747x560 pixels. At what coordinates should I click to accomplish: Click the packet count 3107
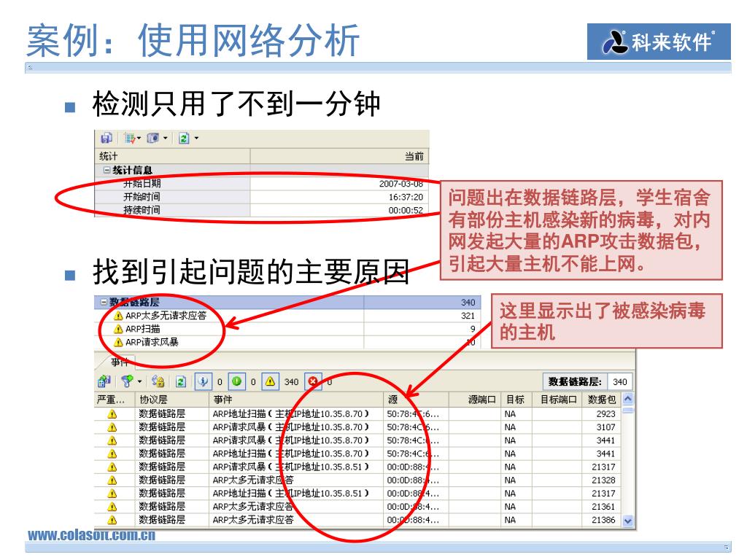606,427
